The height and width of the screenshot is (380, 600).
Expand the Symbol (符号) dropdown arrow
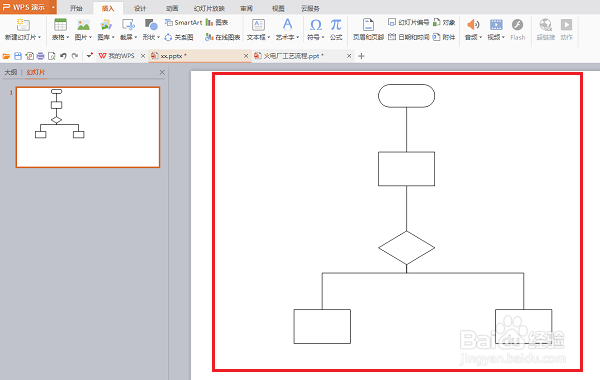coord(323,37)
